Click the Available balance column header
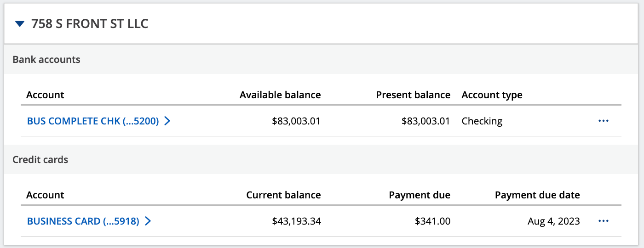The width and height of the screenshot is (644, 248). tap(280, 95)
